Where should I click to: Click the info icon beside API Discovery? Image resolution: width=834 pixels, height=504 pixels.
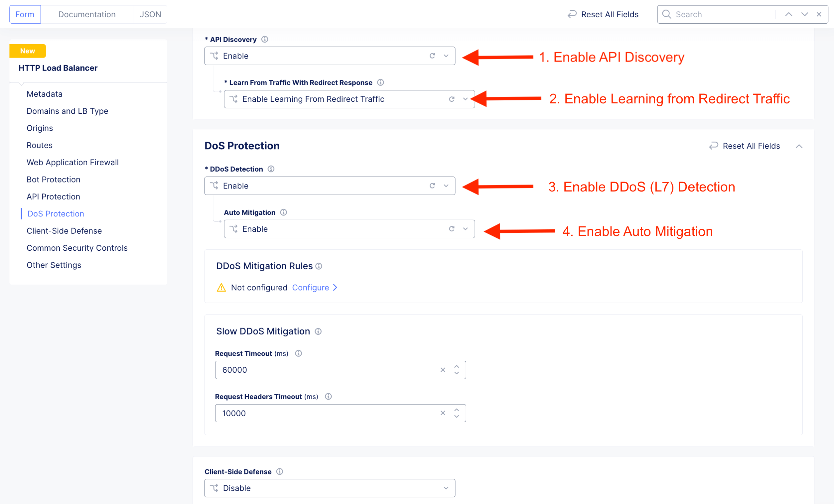coord(265,39)
